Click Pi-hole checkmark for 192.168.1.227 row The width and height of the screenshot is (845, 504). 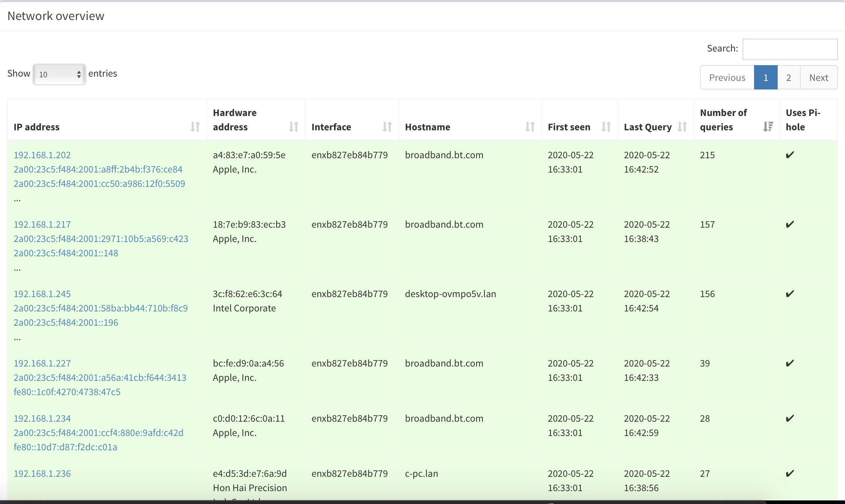coord(790,363)
